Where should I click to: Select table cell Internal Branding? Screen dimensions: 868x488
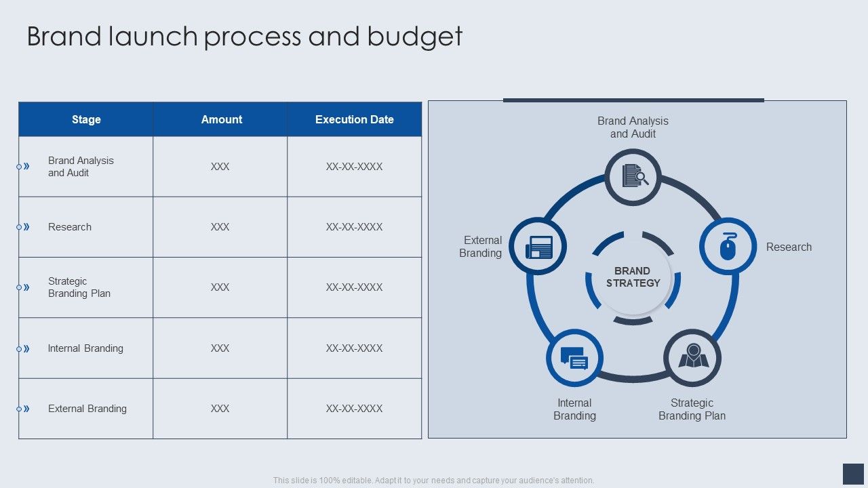(x=85, y=348)
